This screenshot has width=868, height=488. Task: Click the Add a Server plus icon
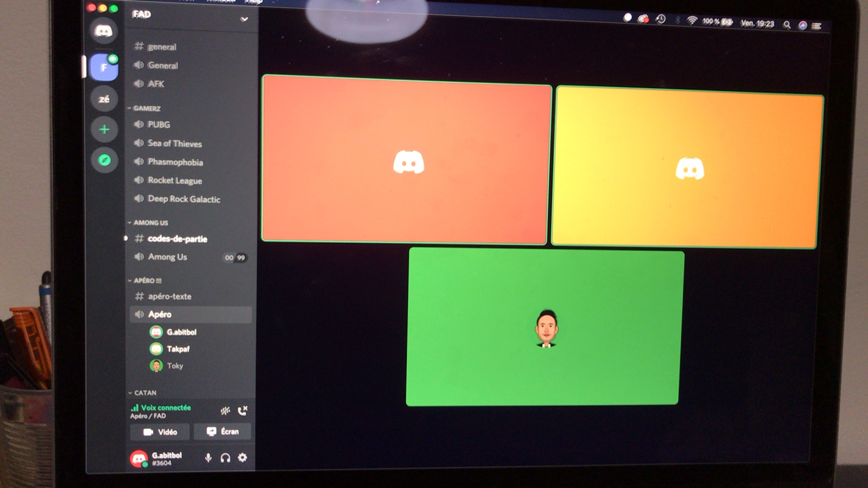pos(104,130)
